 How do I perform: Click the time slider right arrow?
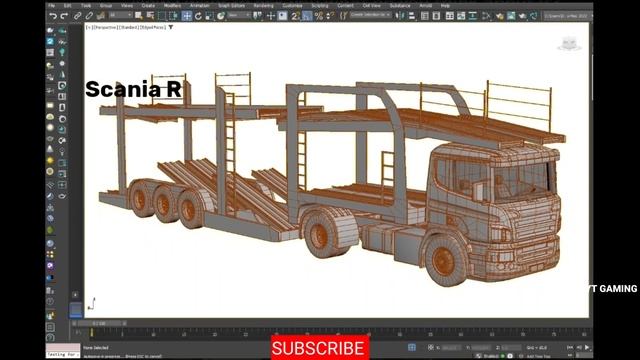124,323
